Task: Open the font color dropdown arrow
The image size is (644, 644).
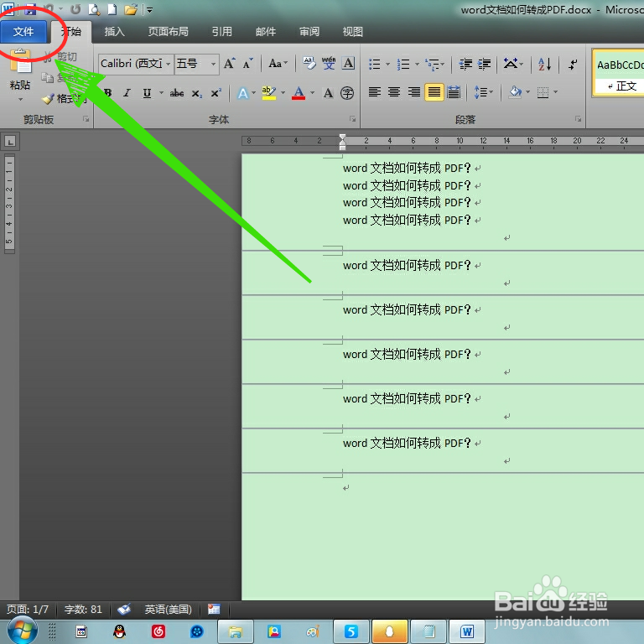Action: pos(313,93)
